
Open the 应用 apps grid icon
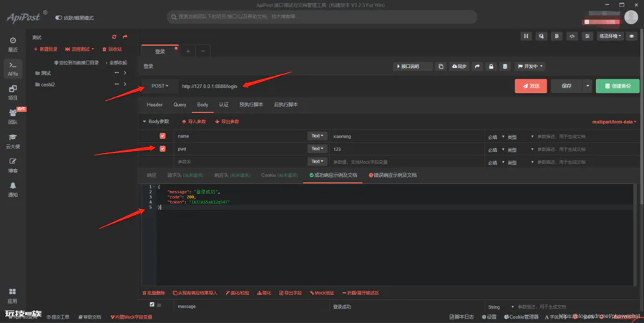point(13,296)
